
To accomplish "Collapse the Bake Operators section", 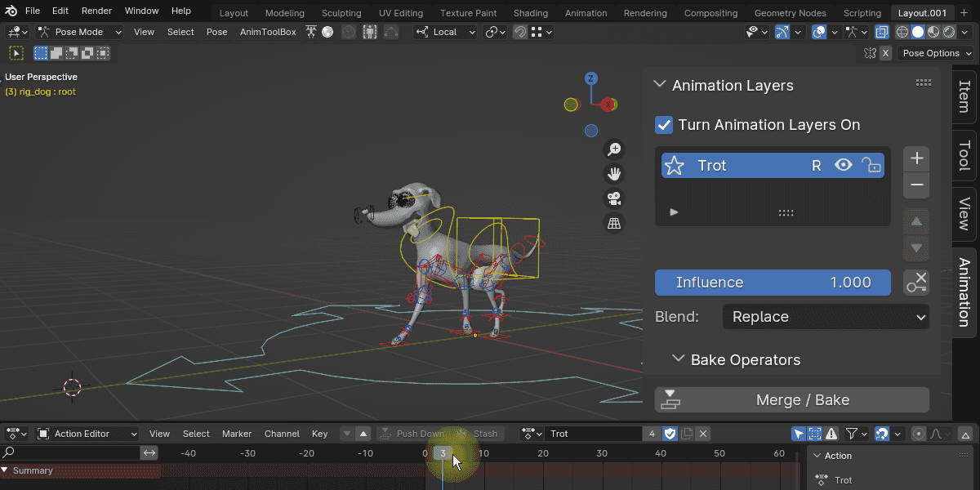I will click(678, 359).
